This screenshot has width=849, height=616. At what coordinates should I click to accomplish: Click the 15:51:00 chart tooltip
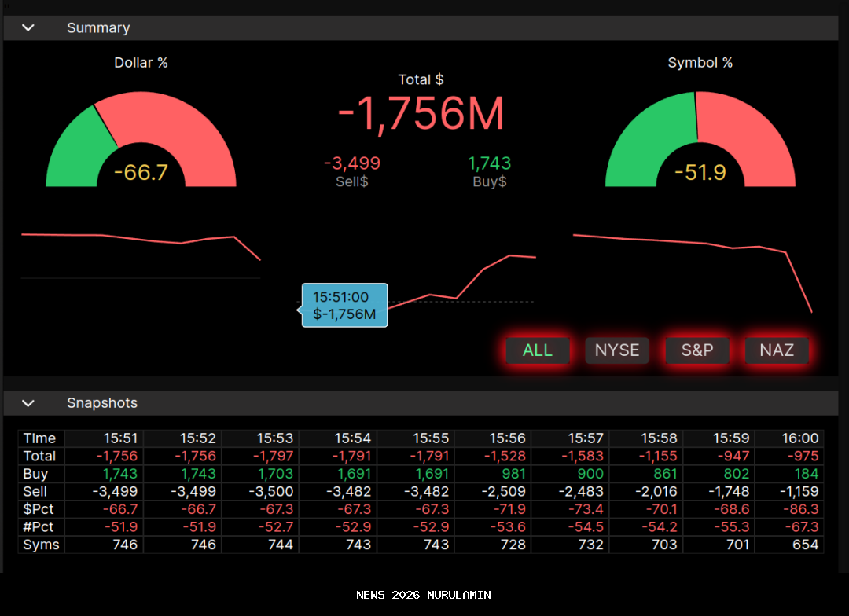[344, 306]
